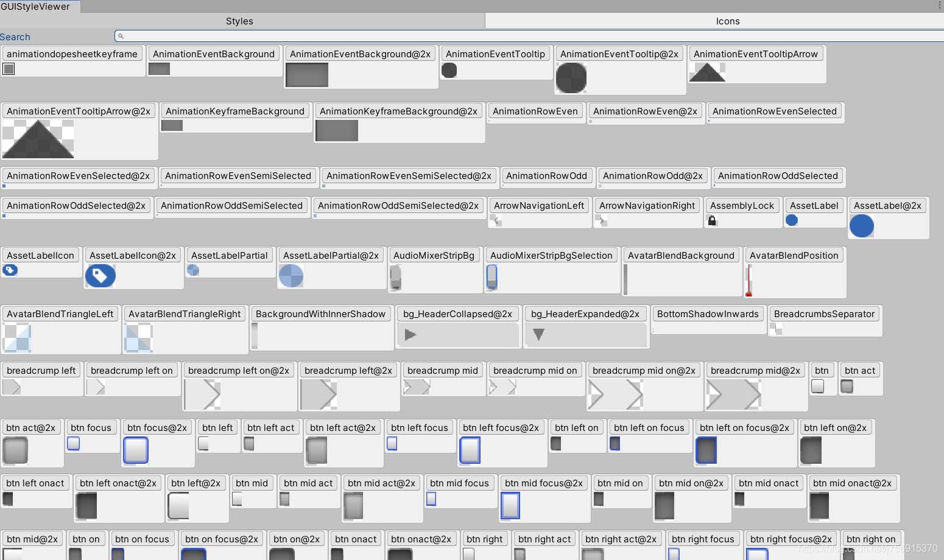Click the AssetLabelIcon@2x large tag icon
This screenshot has width=944, height=560.
[100, 276]
